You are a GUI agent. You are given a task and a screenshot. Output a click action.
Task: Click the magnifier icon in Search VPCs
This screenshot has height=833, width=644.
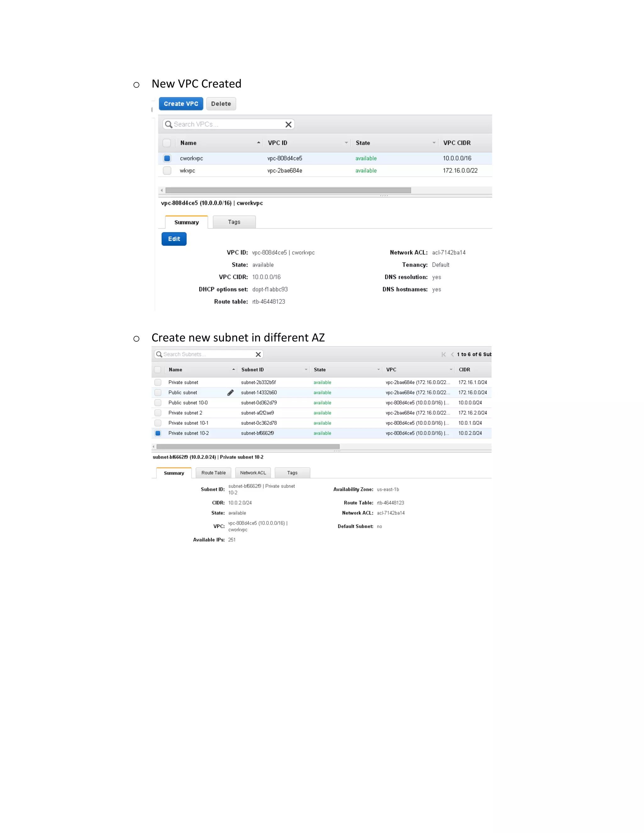(168, 124)
